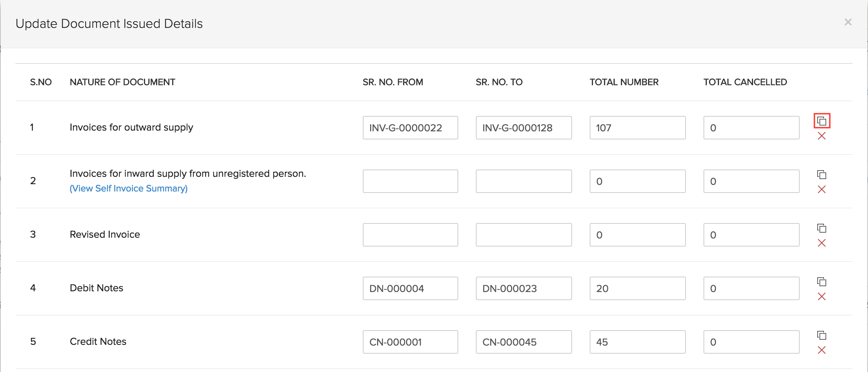Screen dimensions: 868x372
Task: Copy the Revised Invoice row
Action: point(822,228)
